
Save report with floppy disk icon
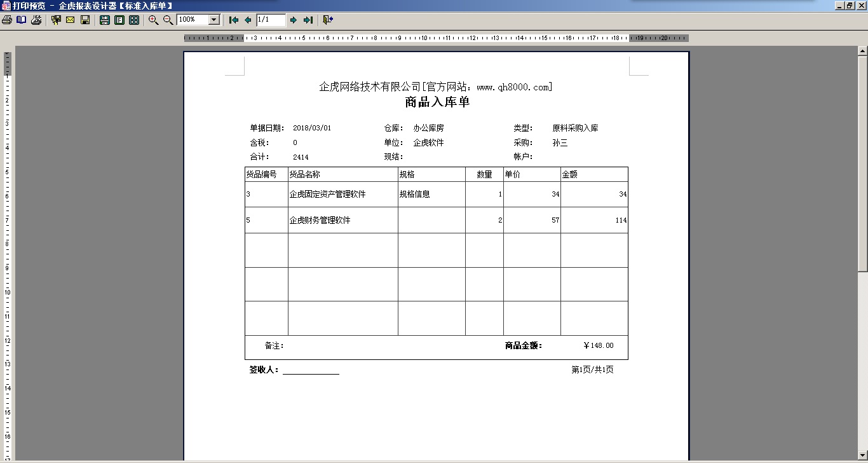(85, 20)
